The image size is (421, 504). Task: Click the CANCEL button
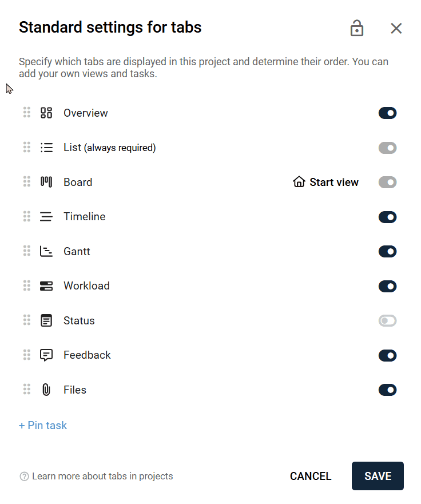pos(311,476)
